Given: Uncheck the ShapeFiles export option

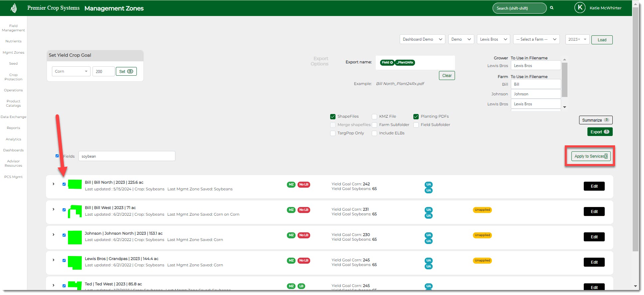Looking at the screenshot, I should [x=332, y=117].
